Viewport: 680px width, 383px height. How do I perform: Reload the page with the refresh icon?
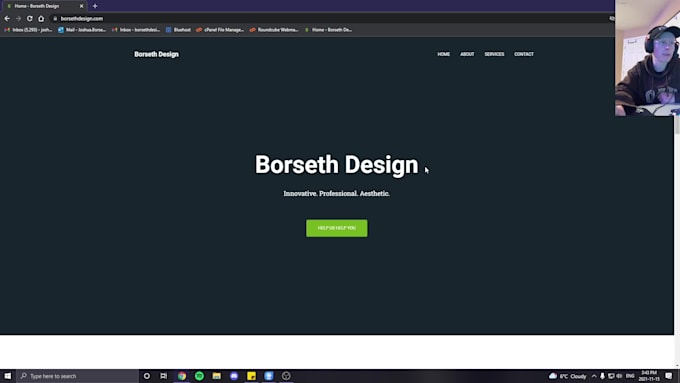[29, 19]
